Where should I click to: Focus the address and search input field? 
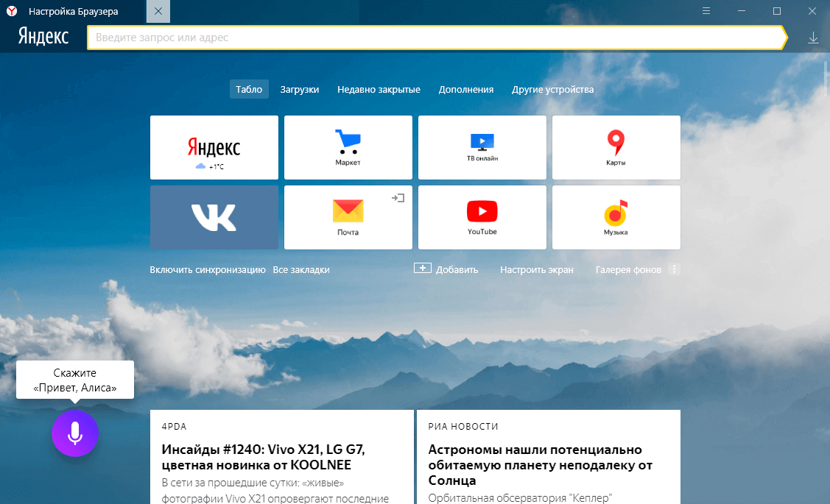click(435, 38)
